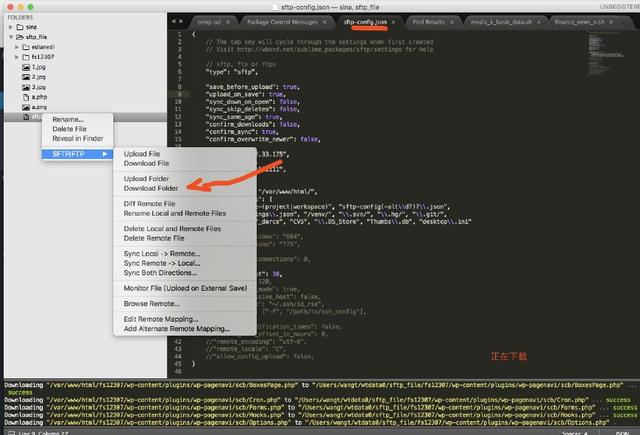This screenshot has height=435, width=640.
Task: Click the "confirm_sync": true line
Action: tap(242, 132)
